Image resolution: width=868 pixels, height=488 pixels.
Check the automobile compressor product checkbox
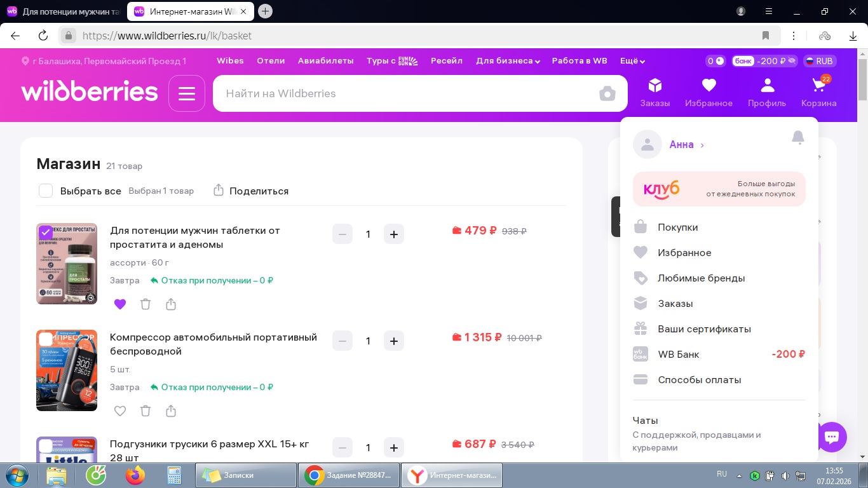(x=46, y=339)
